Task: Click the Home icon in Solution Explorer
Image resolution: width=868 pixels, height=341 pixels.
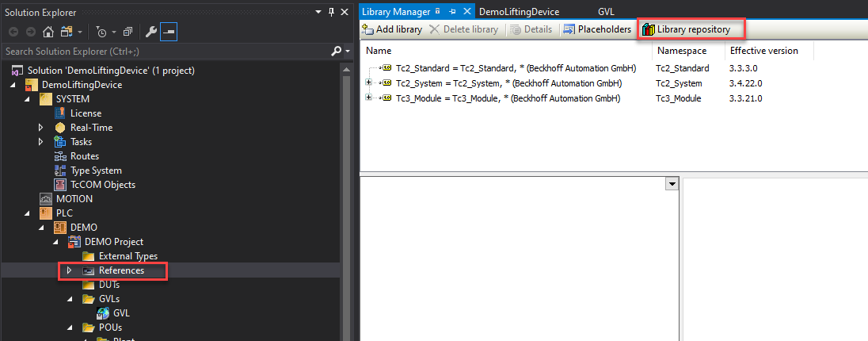Action: (x=48, y=33)
